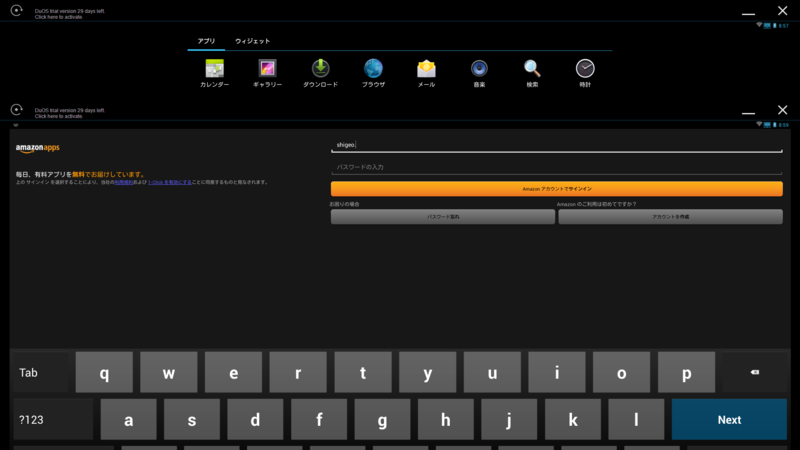Tap the k key
Image resolution: width=800 pixels, height=450 pixels.
click(x=572, y=419)
